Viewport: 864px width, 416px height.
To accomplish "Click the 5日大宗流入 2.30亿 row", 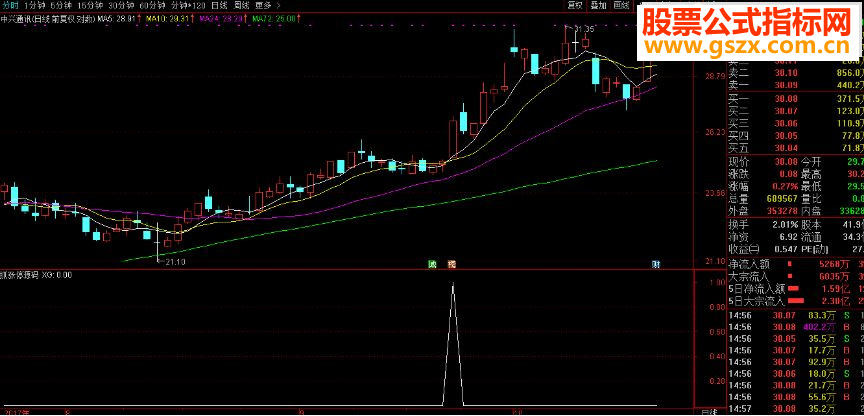I will click(x=796, y=301).
